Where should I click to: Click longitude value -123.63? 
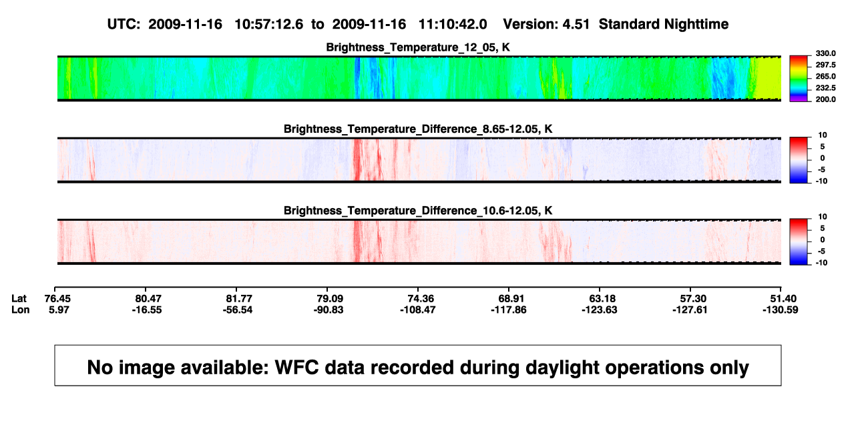[x=600, y=310]
